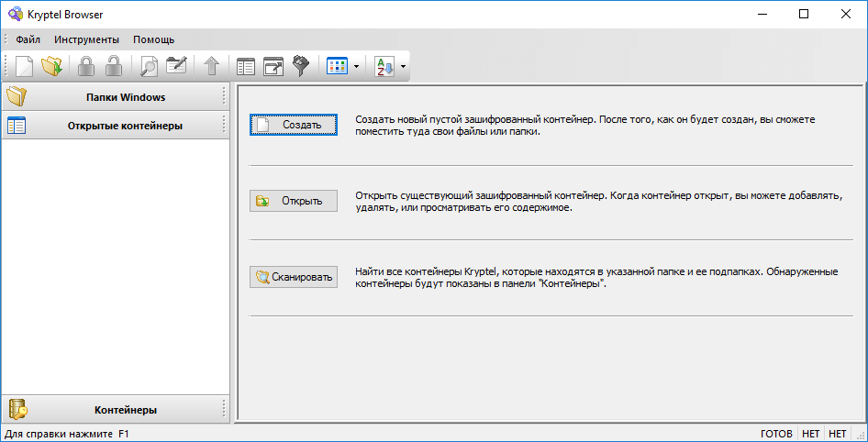Viewport: 868px width, 442px height.
Task: Click the list icon beside Открытые контейнеры
Action: pyautogui.click(x=17, y=126)
